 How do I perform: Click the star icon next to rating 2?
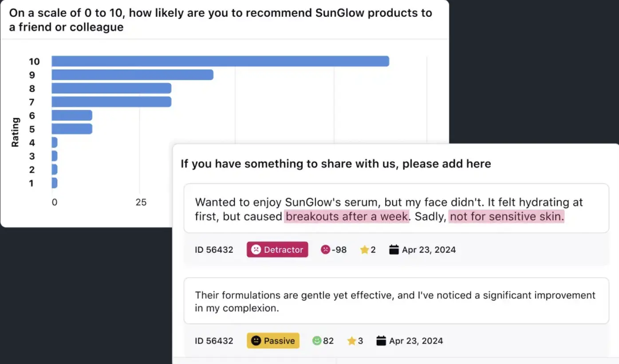coord(364,250)
